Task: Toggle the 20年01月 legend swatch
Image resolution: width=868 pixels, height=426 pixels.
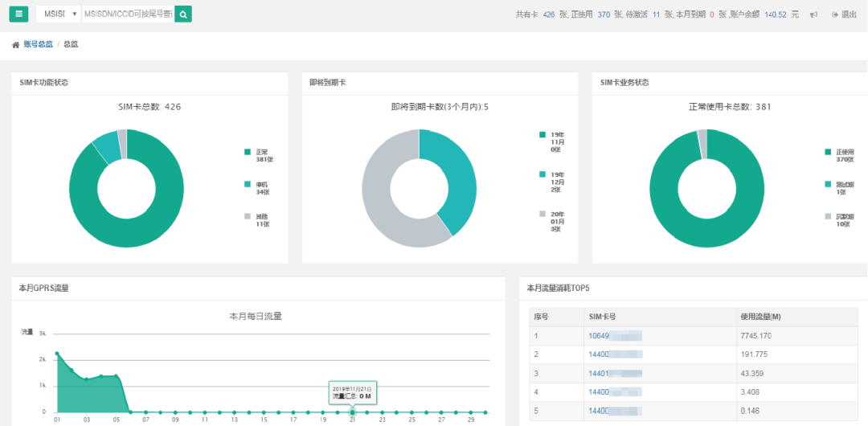Action: tap(542, 214)
